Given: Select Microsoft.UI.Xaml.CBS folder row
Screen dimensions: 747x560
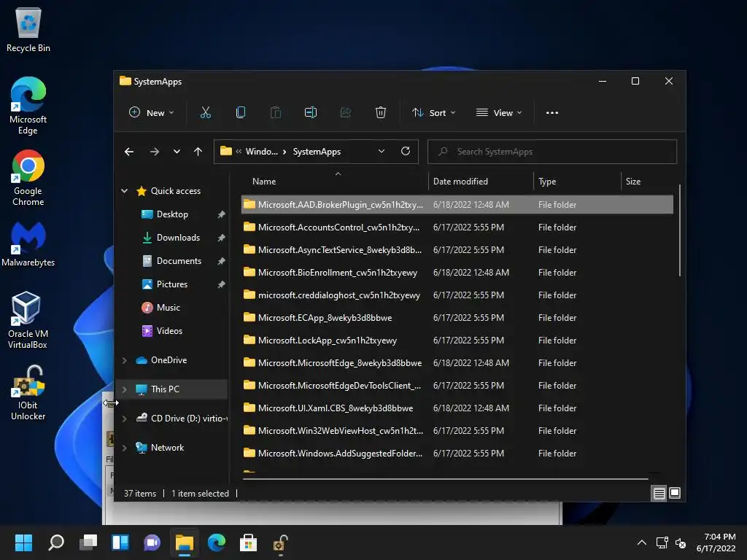Looking at the screenshot, I should coord(457,408).
